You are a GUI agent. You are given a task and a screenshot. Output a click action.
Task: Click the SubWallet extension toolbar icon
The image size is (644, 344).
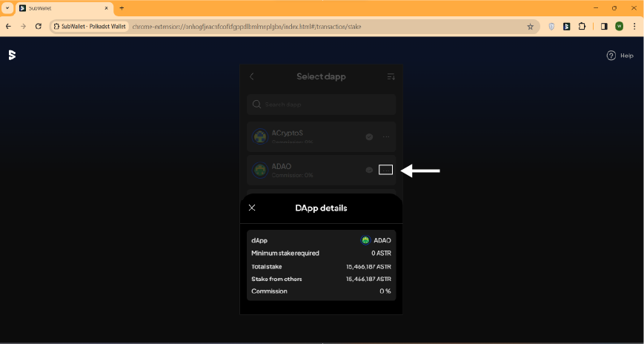(x=566, y=26)
